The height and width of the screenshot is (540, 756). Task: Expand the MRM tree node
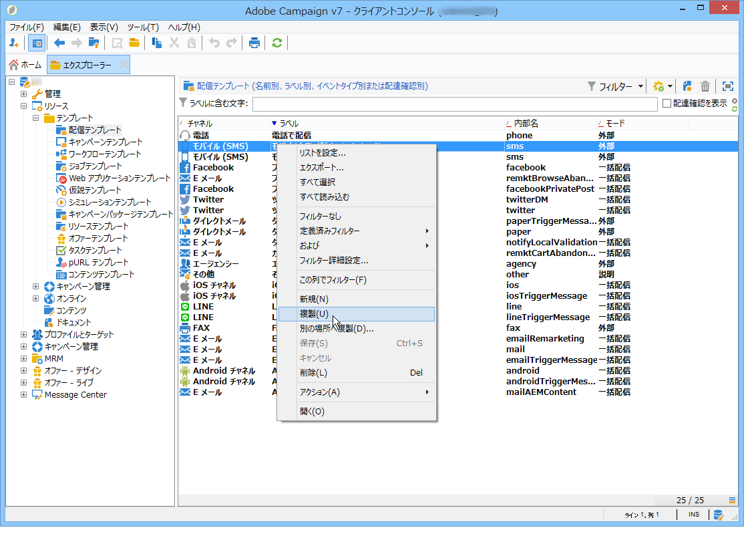pyautogui.click(x=24, y=359)
